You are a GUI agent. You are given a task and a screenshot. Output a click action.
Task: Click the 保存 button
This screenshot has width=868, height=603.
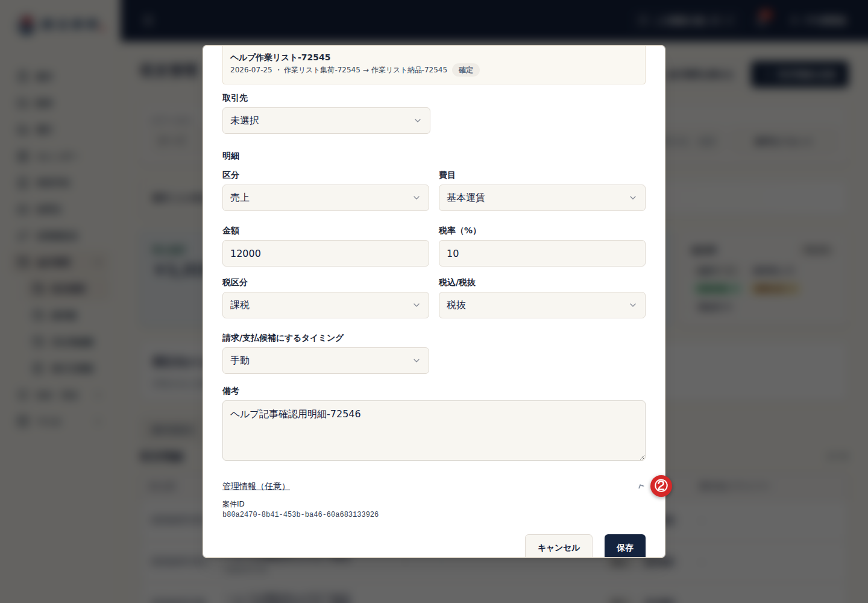pos(625,546)
